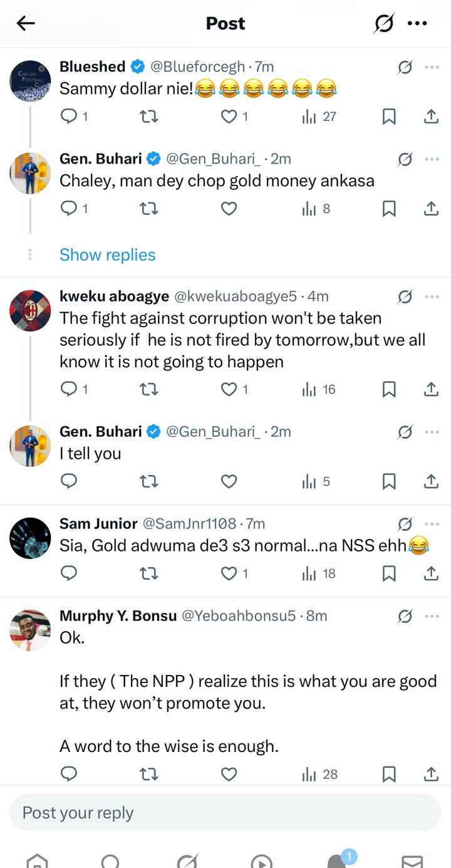This screenshot has width=451, height=868.
Task: Reply to Blueshed's Sammy dollar post
Action: (68, 116)
